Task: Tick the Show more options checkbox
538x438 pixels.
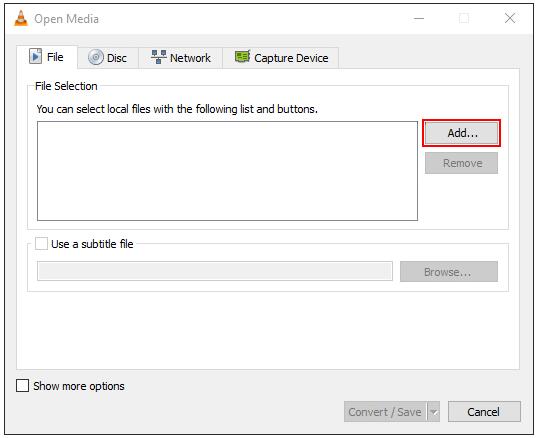Action: tap(22, 386)
